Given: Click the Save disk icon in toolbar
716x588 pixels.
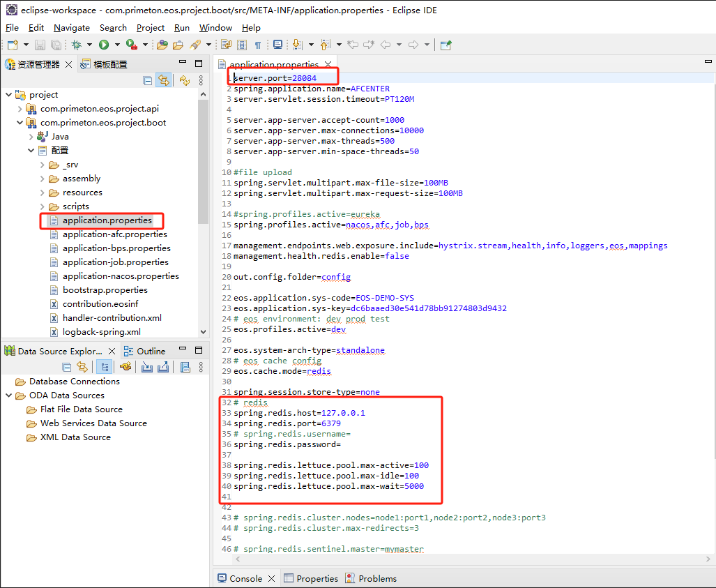Looking at the screenshot, I should click(x=39, y=45).
